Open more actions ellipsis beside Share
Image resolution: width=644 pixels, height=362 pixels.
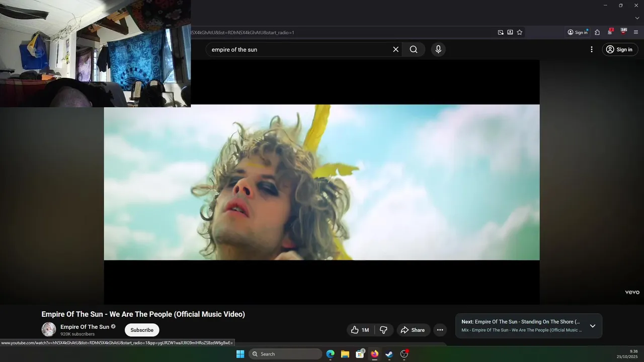tap(440, 330)
